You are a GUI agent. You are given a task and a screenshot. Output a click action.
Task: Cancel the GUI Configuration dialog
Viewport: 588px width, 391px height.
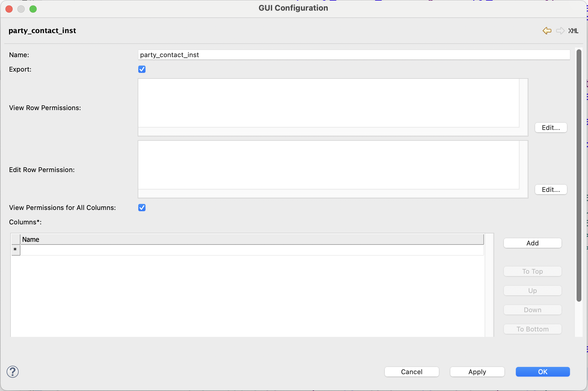(x=412, y=372)
